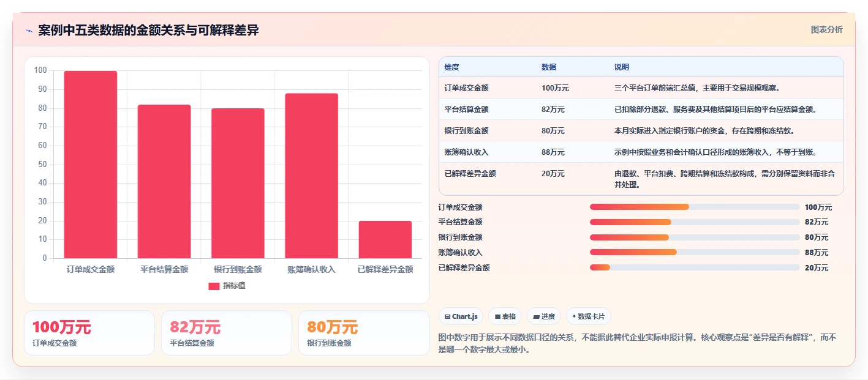Click table cell 88万元
Image resolution: width=868 pixels, height=380 pixels.
[x=553, y=152]
